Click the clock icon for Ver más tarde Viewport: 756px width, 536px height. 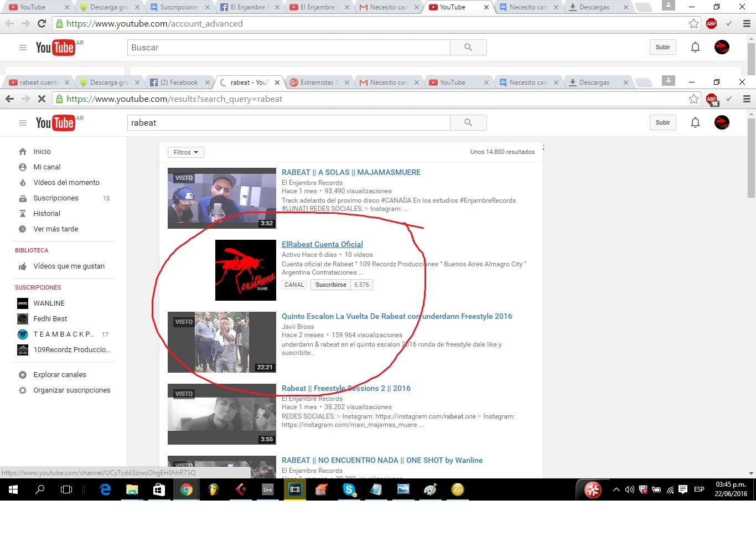click(23, 229)
